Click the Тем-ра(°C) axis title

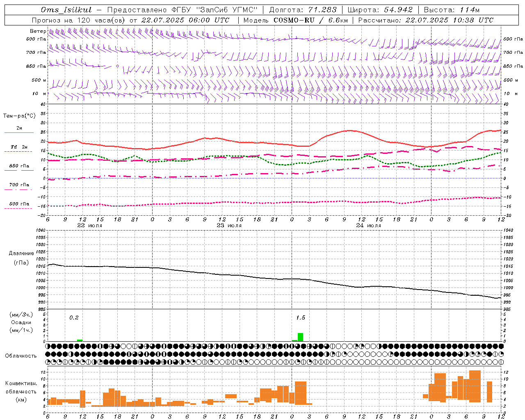[19, 116]
